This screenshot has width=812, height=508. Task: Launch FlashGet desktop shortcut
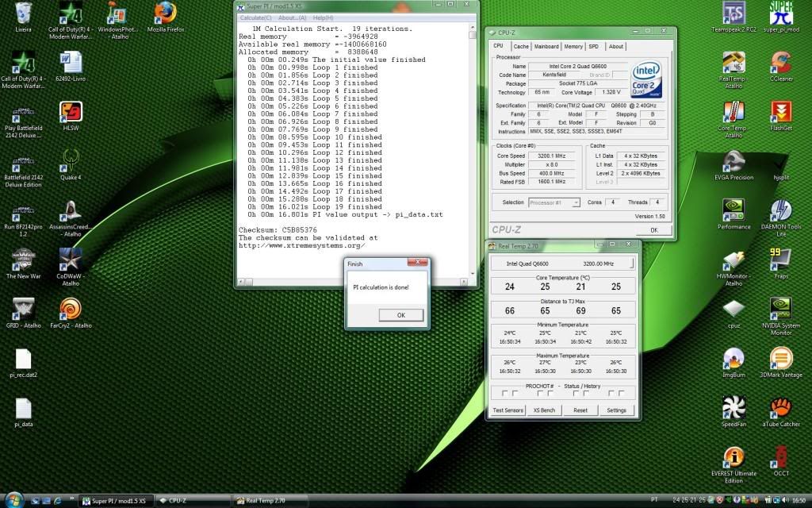(781, 113)
